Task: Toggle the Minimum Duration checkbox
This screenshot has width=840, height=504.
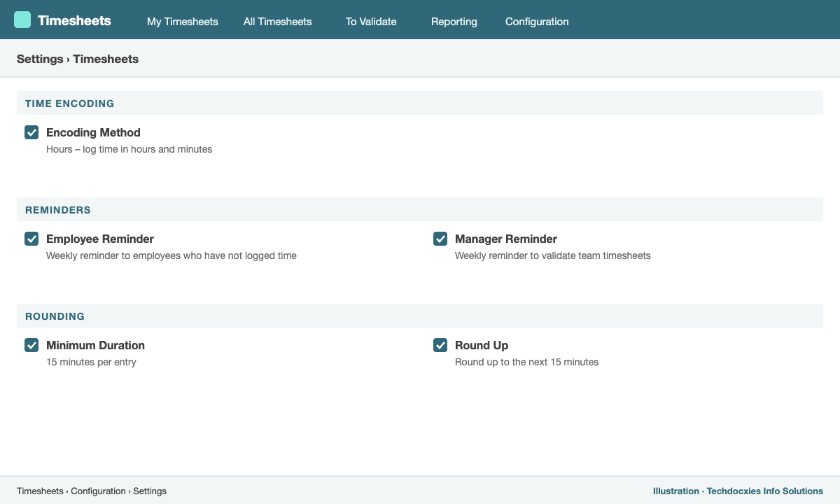Action: 31,345
